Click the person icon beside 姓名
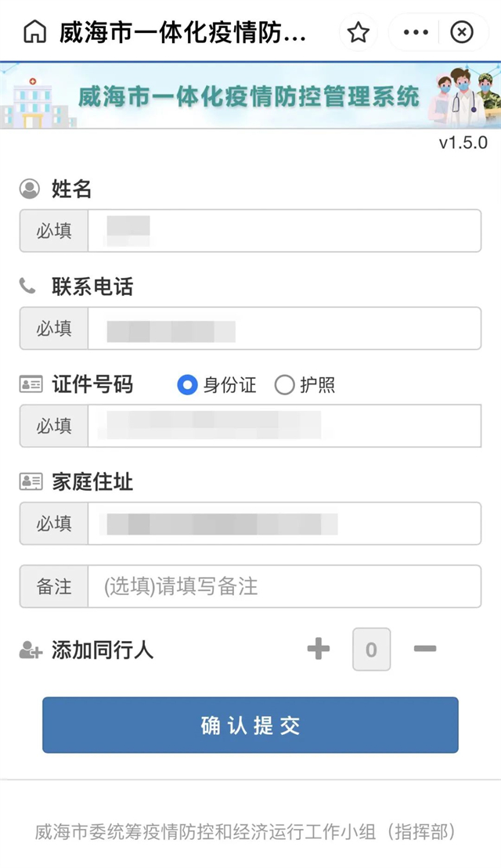This screenshot has width=501, height=868. point(30,189)
